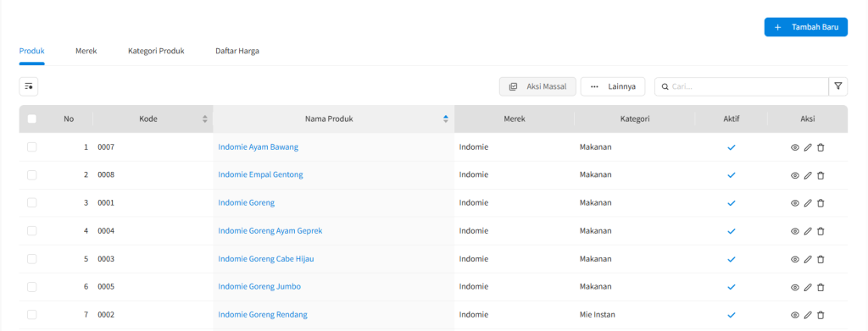Image resolution: width=868 pixels, height=331 pixels.
Task: Open the Indomie Goreng Jumbo link
Action: (259, 287)
